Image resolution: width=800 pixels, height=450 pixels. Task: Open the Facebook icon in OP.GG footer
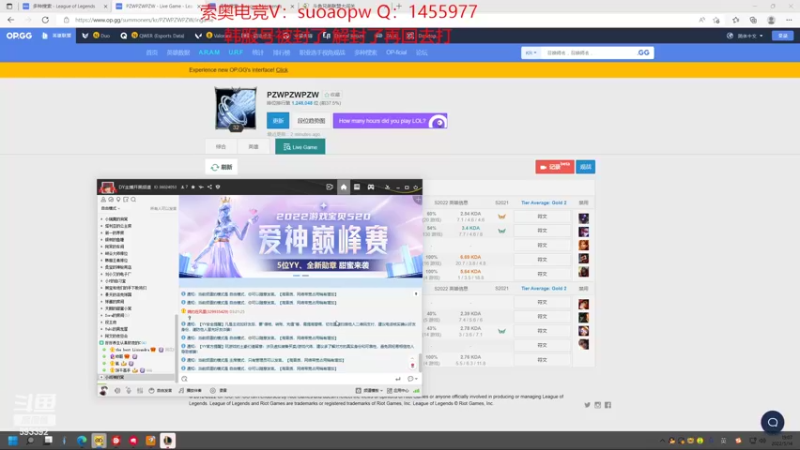(608, 405)
